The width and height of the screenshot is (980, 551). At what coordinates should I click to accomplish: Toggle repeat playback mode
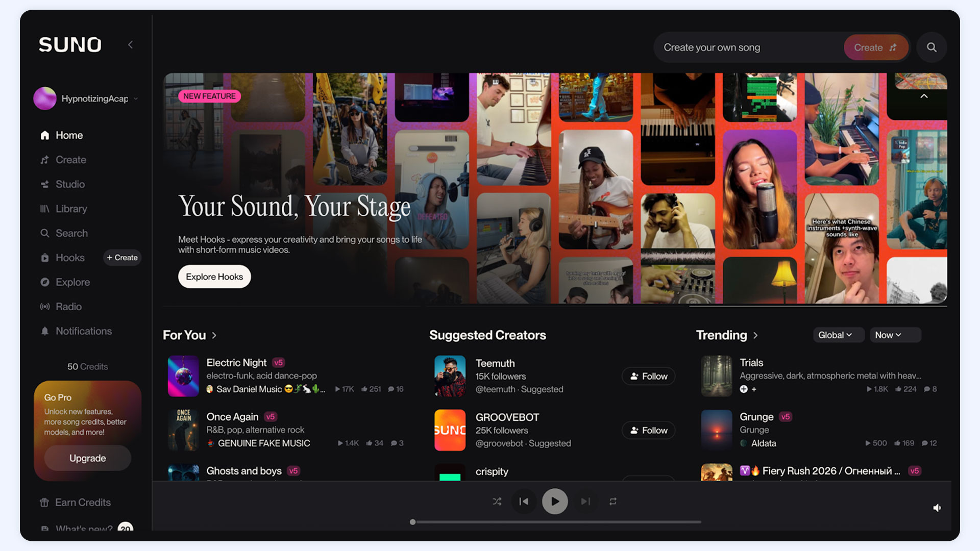coord(613,502)
